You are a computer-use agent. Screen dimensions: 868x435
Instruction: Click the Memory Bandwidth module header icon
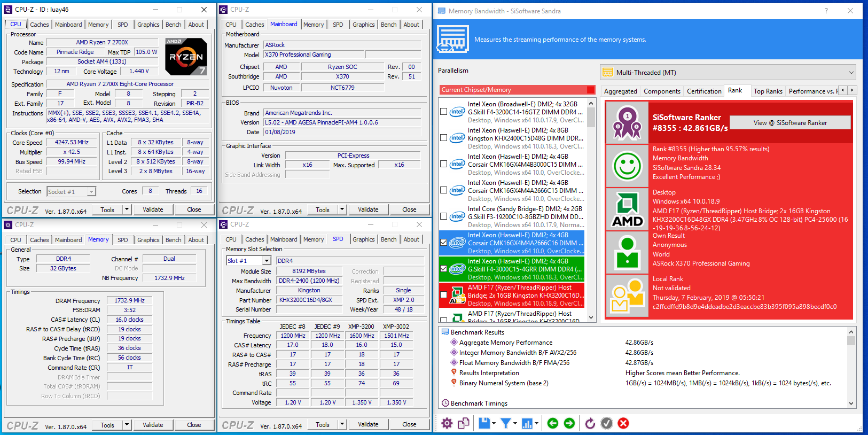pos(452,39)
